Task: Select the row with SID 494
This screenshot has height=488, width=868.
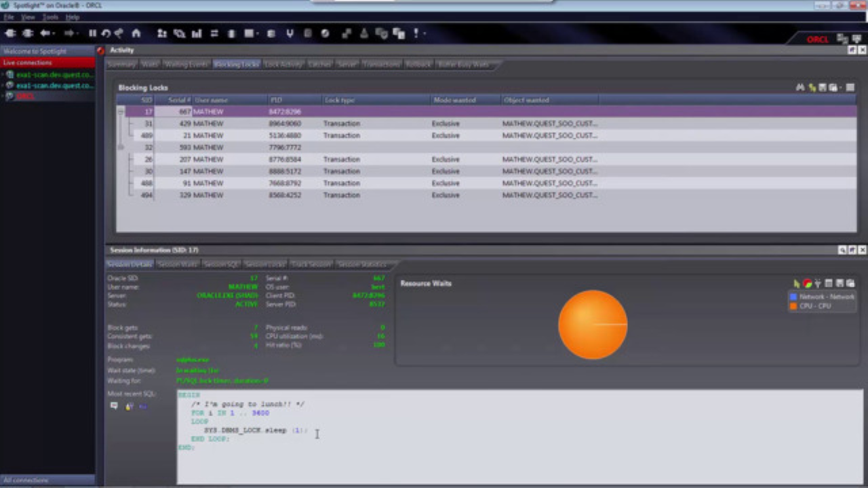Action: click(486, 195)
